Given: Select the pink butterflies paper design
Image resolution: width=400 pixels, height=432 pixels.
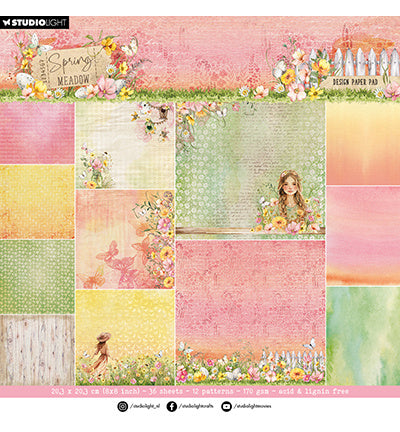Looking at the screenshot, I should coord(125,239).
